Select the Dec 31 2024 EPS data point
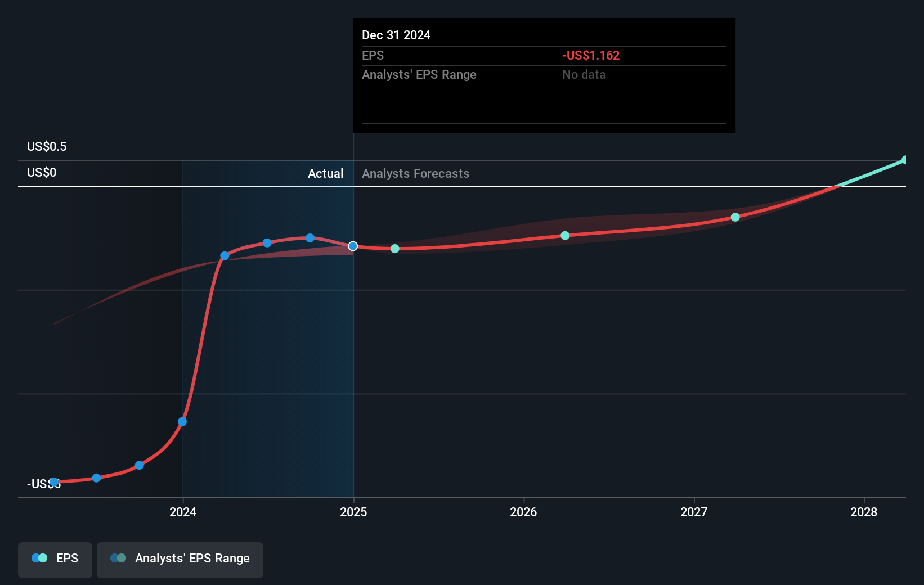Viewport: 924px width, 585px height. pyautogui.click(x=353, y=246)
